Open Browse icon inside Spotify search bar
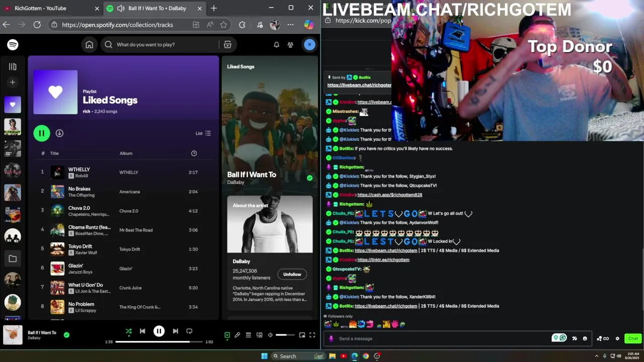The width and height of the screenshot is (644, 362). tap(227, 45)
